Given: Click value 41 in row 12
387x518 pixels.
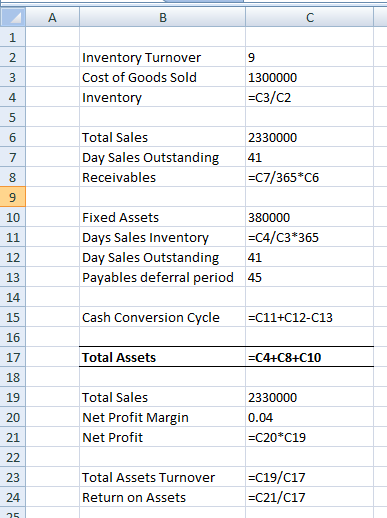Looking at the screenshot, I should click(310, 257).
